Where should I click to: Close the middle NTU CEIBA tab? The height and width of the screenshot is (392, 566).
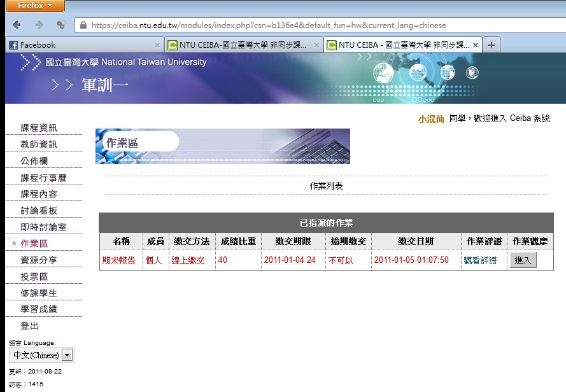tap(316, 45)
